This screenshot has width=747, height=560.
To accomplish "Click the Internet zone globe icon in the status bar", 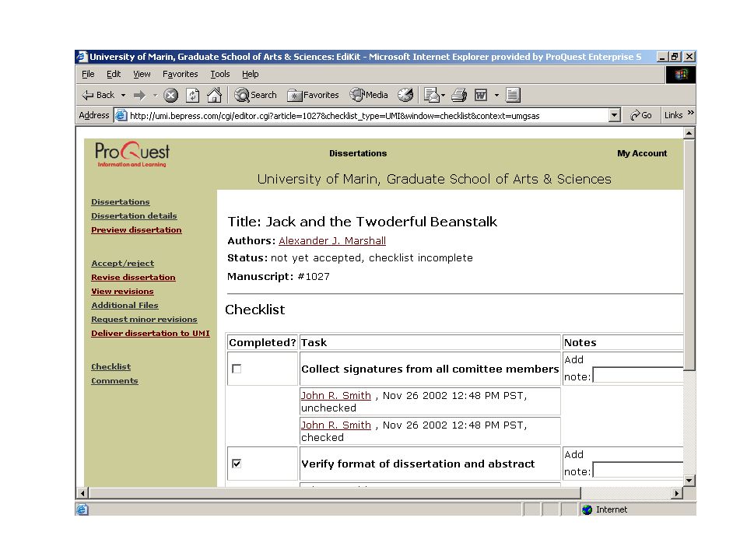I will coord(587,509).
